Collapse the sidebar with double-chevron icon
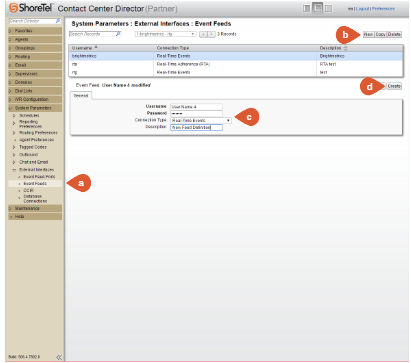411x363 pixels. (x=59, y=357)
